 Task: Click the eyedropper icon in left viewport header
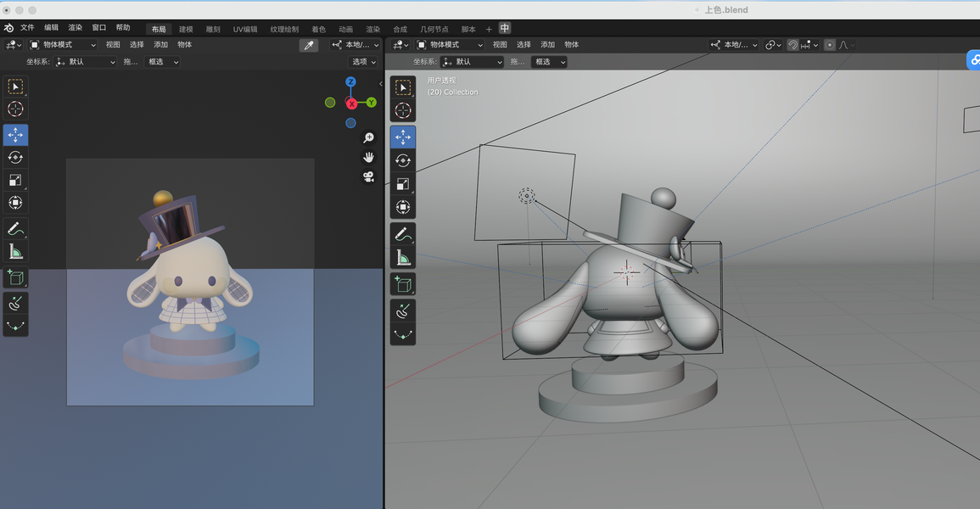pos(309,45)
